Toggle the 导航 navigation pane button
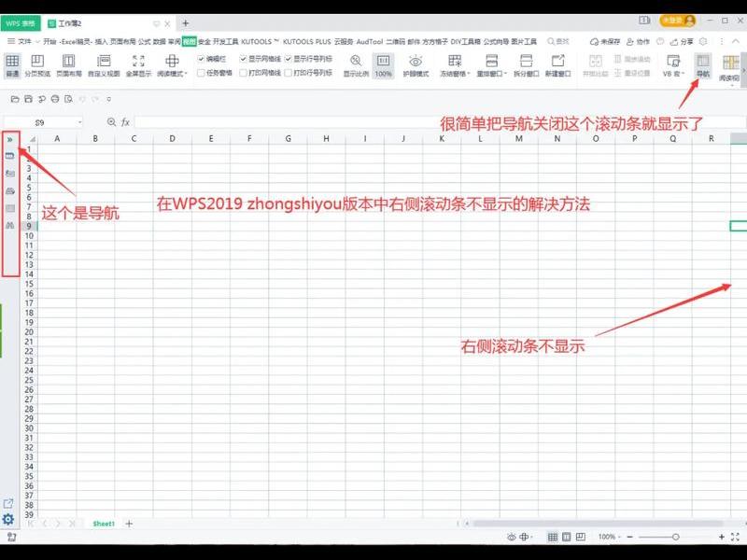 point(703,65)
